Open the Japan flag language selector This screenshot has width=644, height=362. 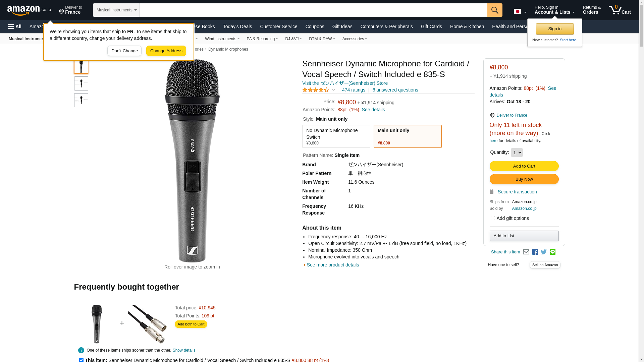tap(520, 12)
